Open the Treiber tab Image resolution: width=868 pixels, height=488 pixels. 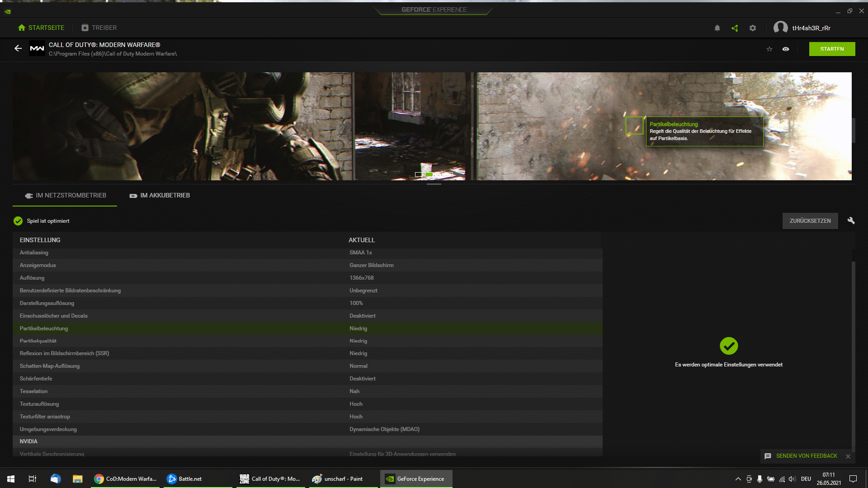coord(99,28)
